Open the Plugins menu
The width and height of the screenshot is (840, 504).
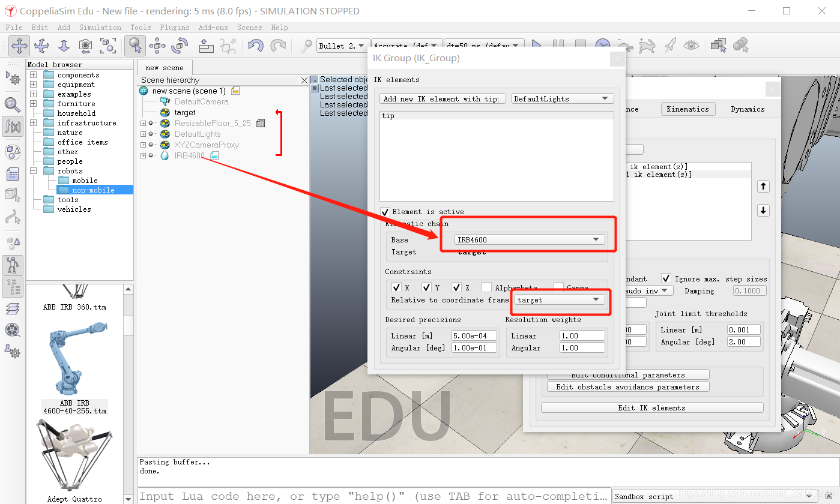coord(175,27)
